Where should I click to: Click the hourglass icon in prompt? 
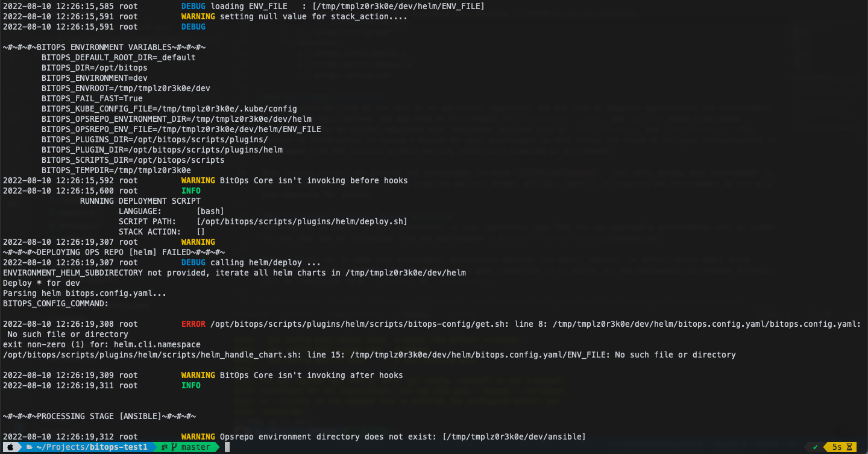pos(849,447)
